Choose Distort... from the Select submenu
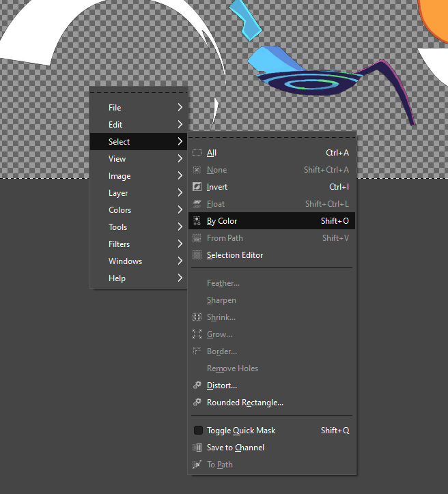Image resolution: width=448 pixels, height=494 pixels. [x=222, y=386]
